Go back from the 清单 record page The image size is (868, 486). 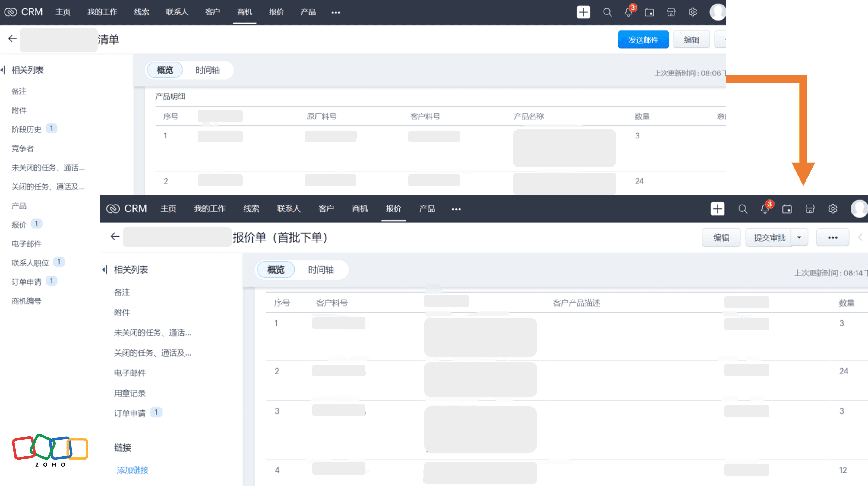click(12, 39)
